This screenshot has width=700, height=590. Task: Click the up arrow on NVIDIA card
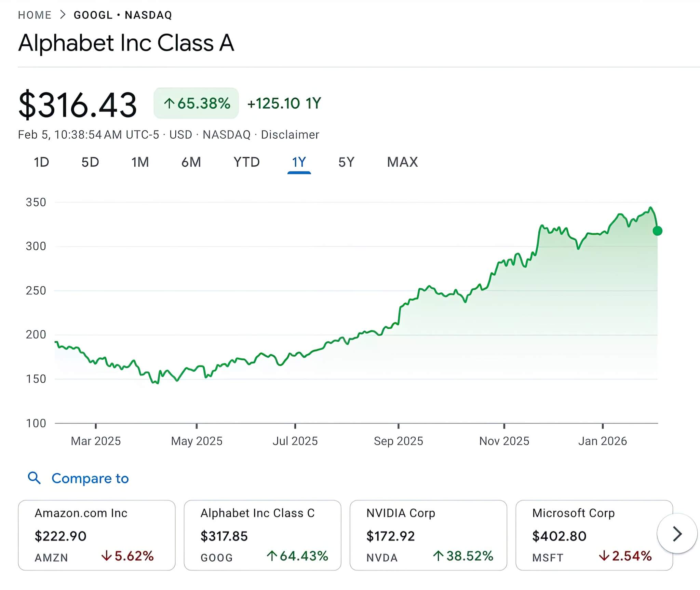[438, 556]
